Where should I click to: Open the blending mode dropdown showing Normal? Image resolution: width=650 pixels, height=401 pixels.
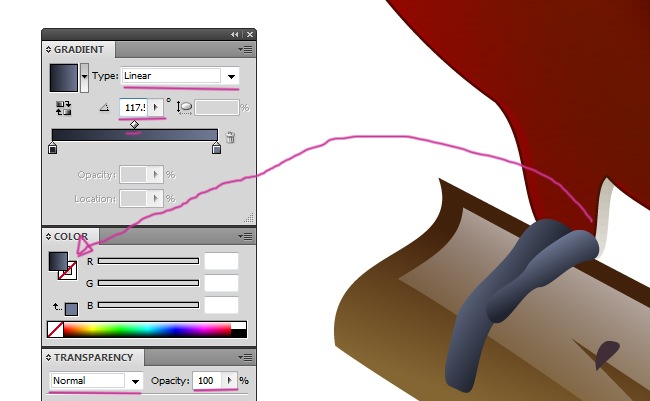(96, 381)
